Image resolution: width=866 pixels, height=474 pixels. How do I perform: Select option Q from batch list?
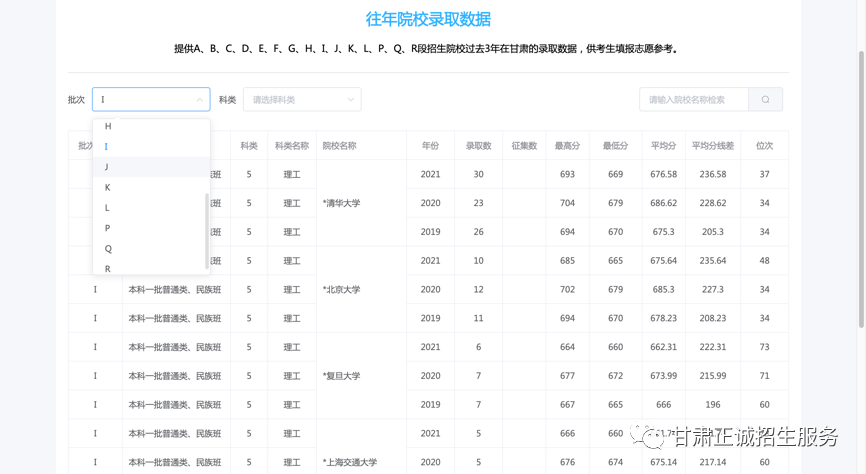tap(108, 249)
